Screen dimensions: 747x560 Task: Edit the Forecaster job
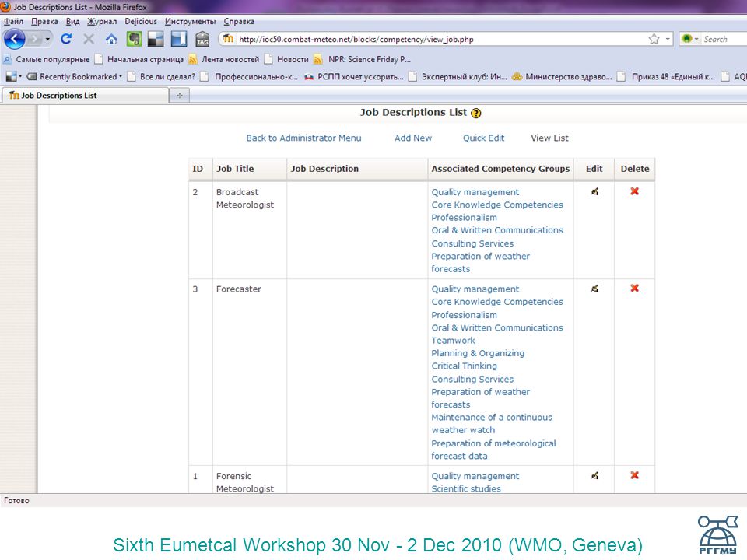594,289
